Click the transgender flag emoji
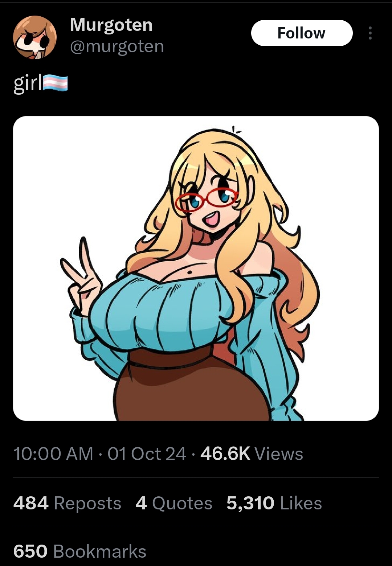This screenshot has width=392, height=566. pos(56,83)
